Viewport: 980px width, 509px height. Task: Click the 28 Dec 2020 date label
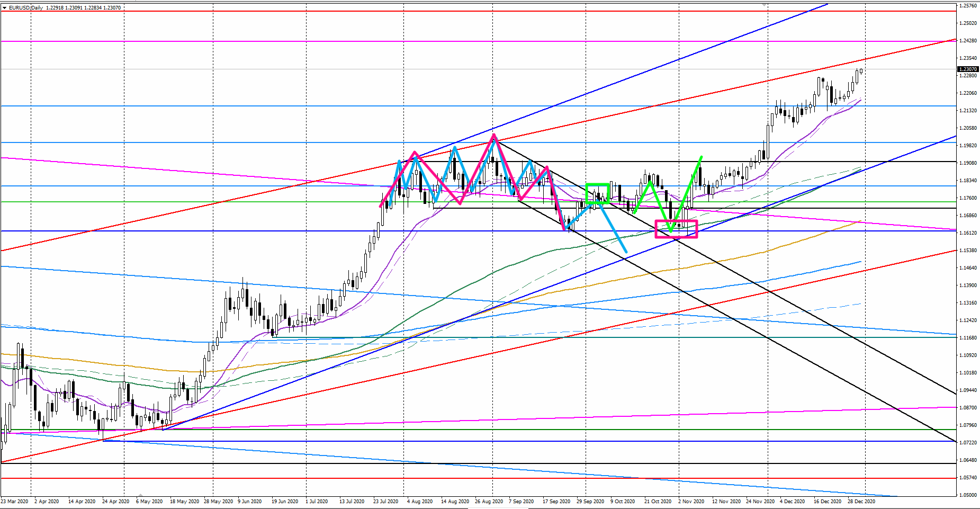click(x=861, y=502)
